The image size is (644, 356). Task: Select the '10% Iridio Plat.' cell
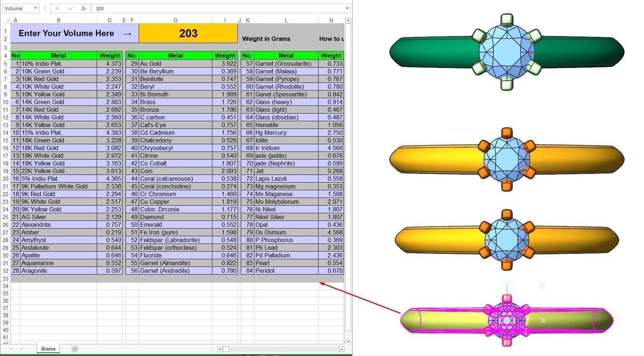coord(58,64)
